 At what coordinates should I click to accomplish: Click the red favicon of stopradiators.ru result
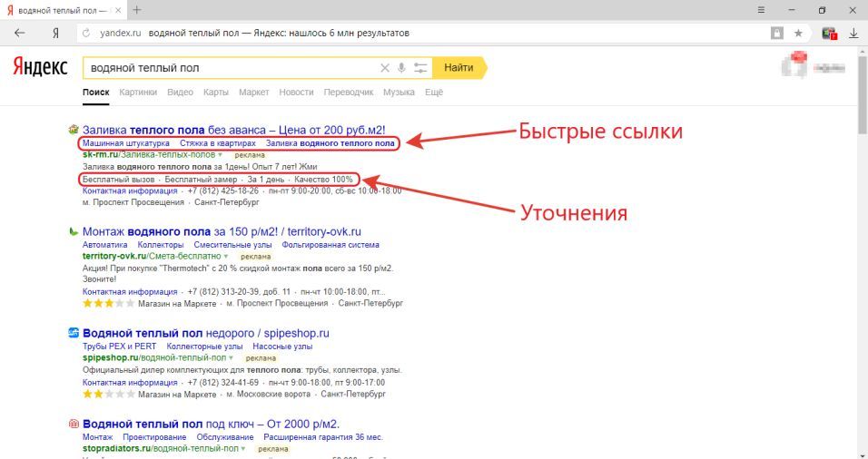pyautogui.click(x=73, y=424)
